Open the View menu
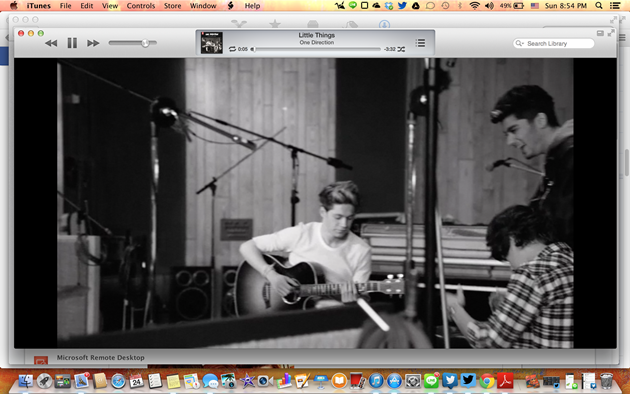 coord(110,6)
